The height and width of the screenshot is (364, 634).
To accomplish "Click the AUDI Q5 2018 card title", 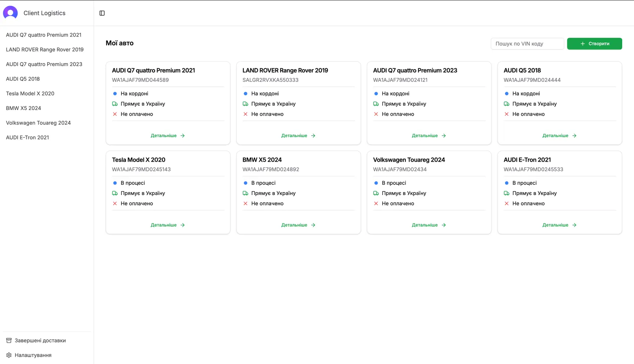I will [522, 70].
